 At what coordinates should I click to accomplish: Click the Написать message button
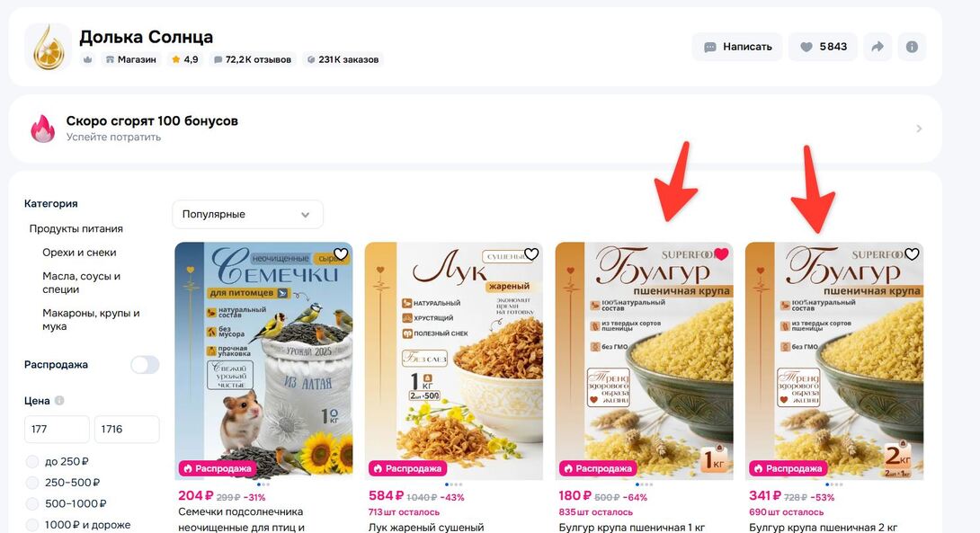click(737, 47)
